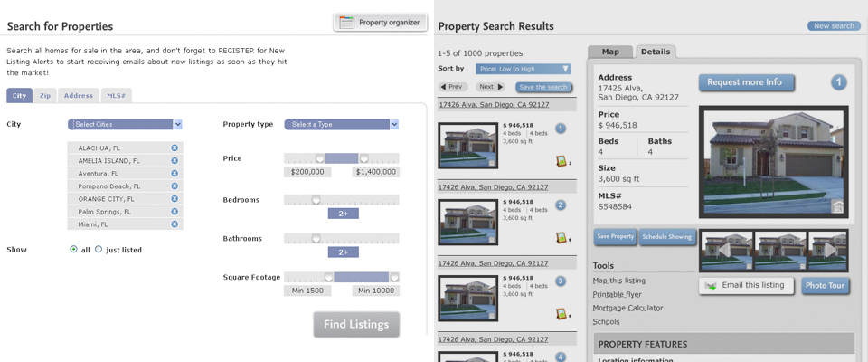
Task: Click Square Footage minimum handle
Action: [328, 277]
